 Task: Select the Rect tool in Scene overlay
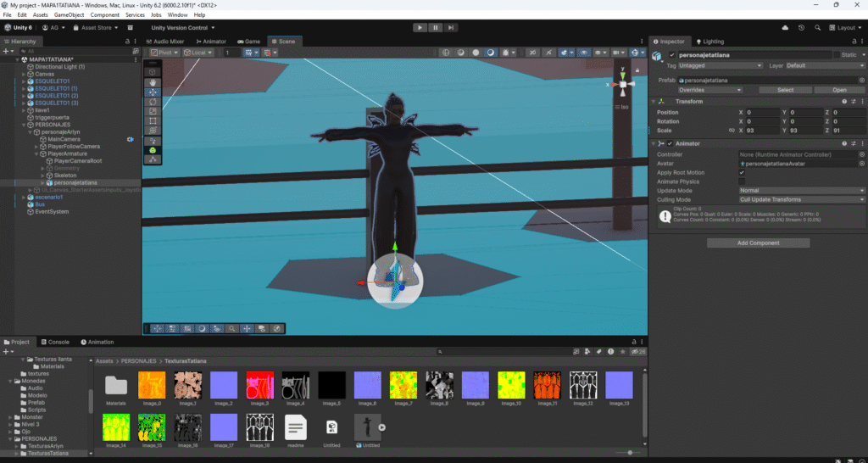pyautogui.click(x=153, y=121)
